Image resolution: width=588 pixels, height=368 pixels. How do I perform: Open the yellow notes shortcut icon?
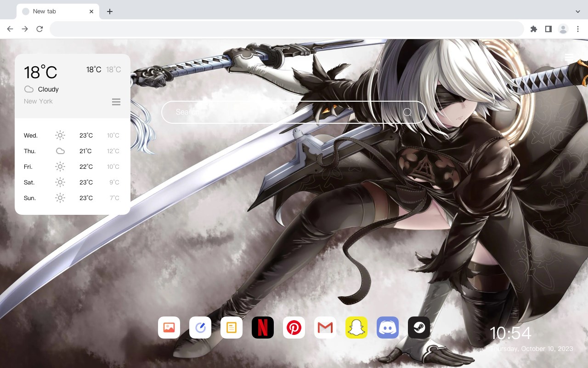[232, 328]
